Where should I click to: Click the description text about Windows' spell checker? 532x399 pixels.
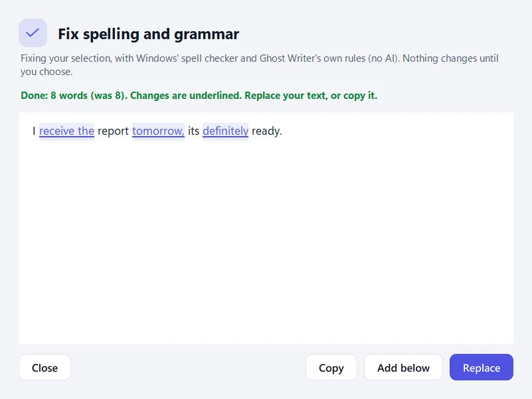259,65
